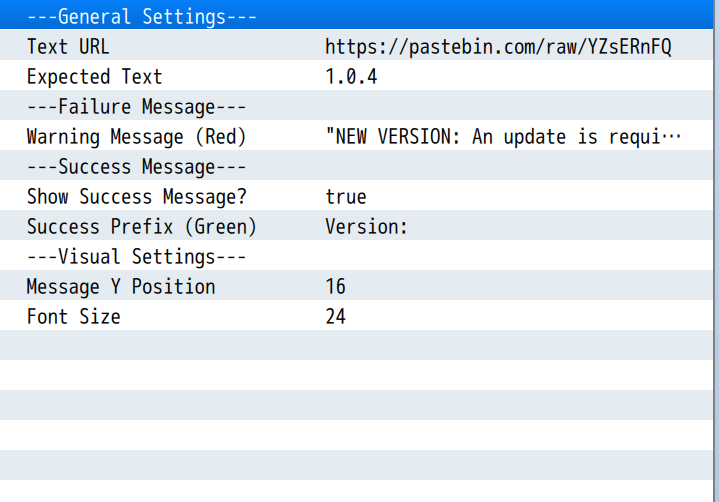Click the empty row directly below Font Size
This screenshot has height=502, width=719.
tap(359, 346)
